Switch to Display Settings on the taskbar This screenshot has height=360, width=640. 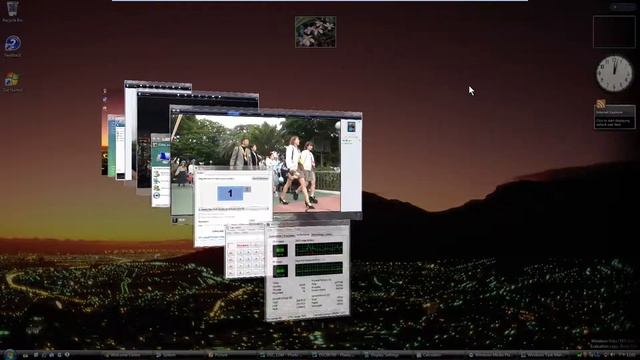[x=386, y=355]
